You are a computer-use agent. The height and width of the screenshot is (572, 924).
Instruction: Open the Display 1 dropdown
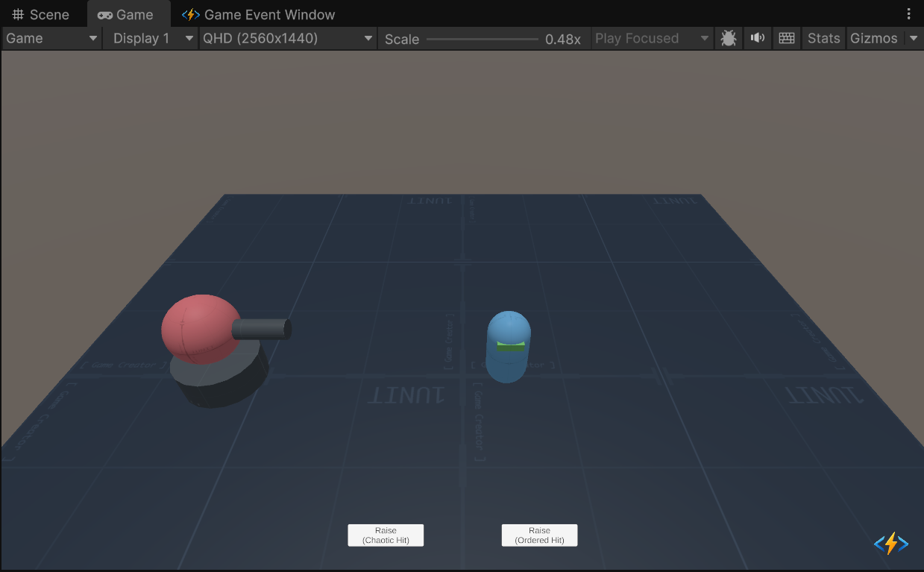point(151,39)
